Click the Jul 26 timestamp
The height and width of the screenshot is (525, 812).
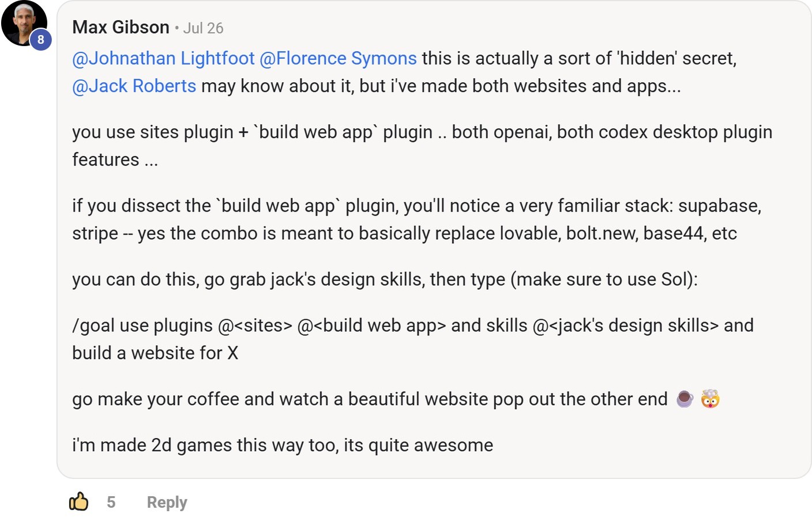click(203, 28)
